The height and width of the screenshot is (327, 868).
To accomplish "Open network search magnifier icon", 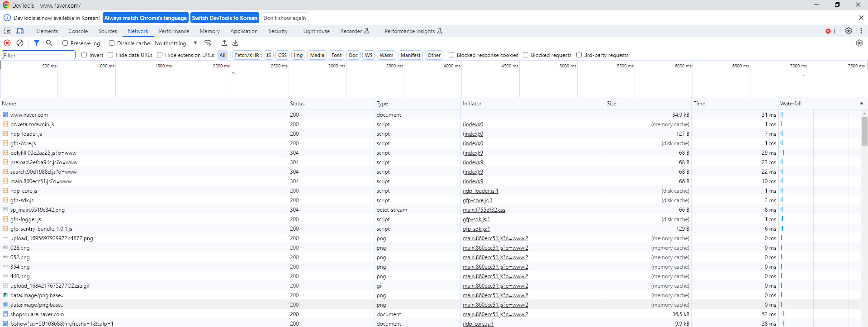I will coord(49,43).
